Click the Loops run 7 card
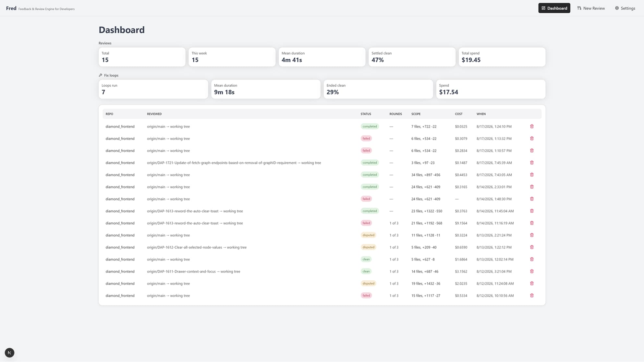 pyautogui.click(x=153, y=89)
